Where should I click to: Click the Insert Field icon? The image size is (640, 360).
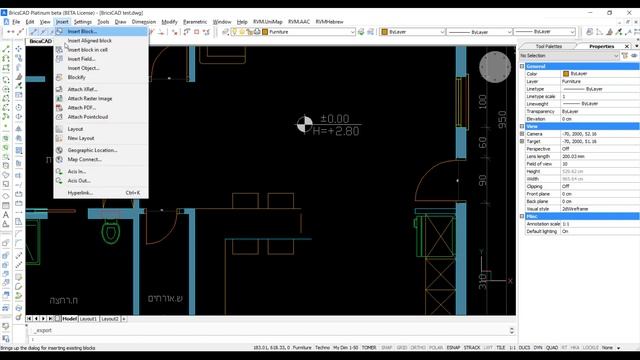coord(59,59)
